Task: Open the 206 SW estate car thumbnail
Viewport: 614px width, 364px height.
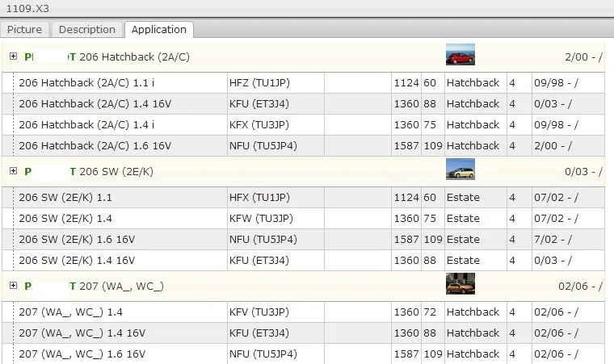Action: 460,169
